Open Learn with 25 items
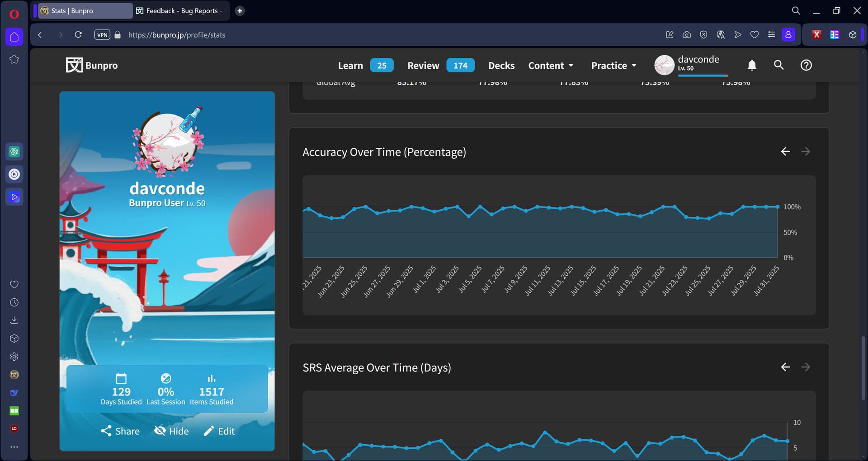The width and height of the screenshot is (868, 461). [x=365, y=66]
